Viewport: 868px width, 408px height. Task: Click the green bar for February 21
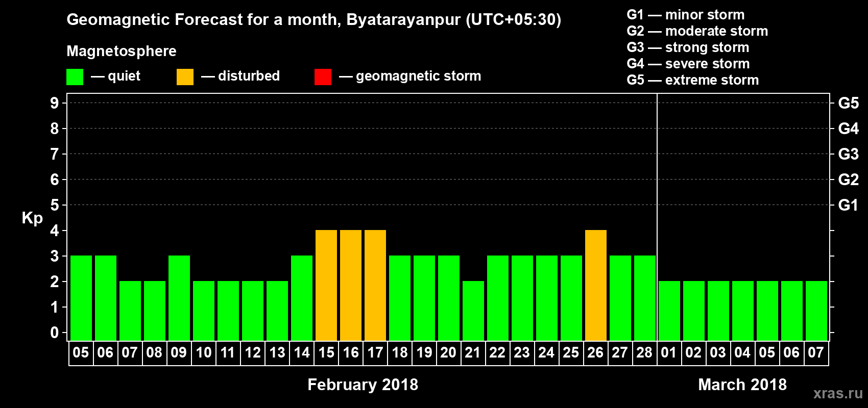(x=473, y=311)
